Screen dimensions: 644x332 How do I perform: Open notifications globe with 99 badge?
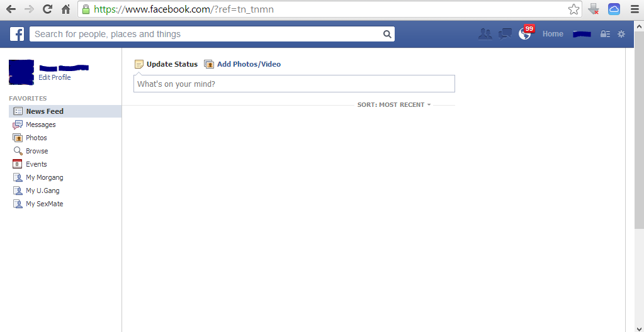tap(525, 33)
